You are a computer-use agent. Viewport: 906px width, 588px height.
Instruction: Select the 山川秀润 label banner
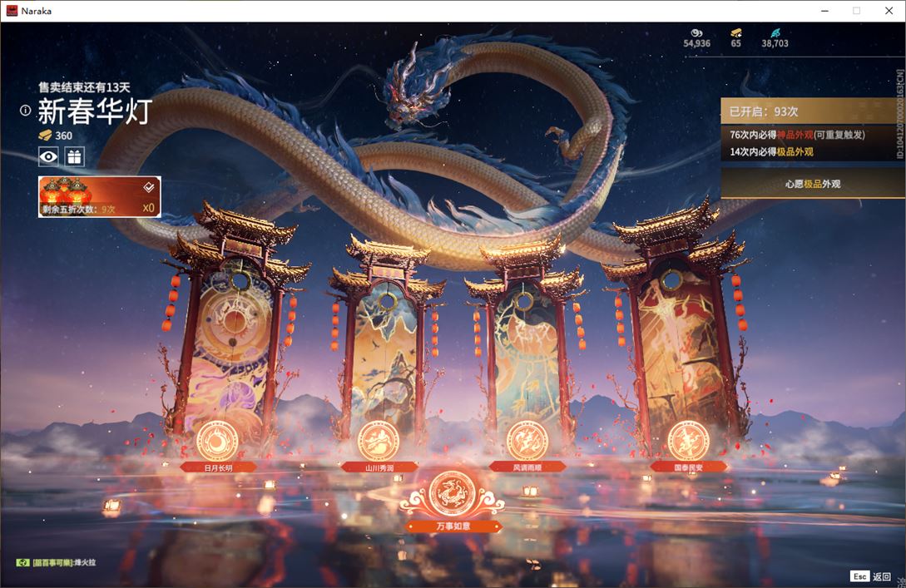click(379, 467)
